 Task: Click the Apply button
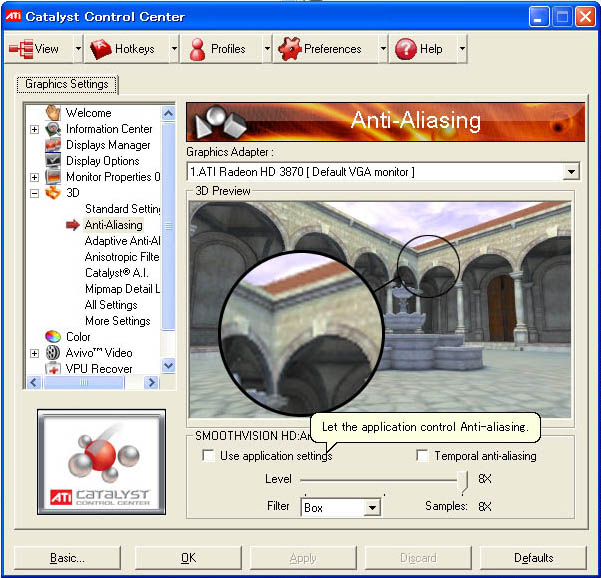pyautogui.click(x=303, y=558)
